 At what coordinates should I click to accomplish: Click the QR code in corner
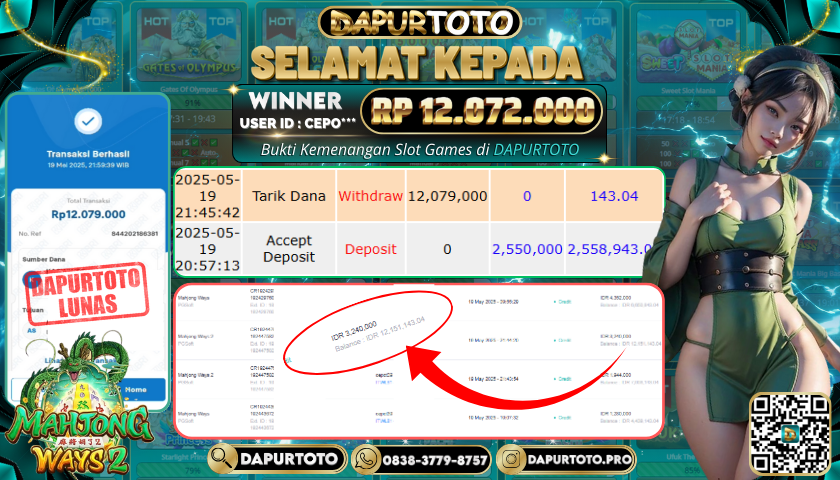click(x=790, y=433)
